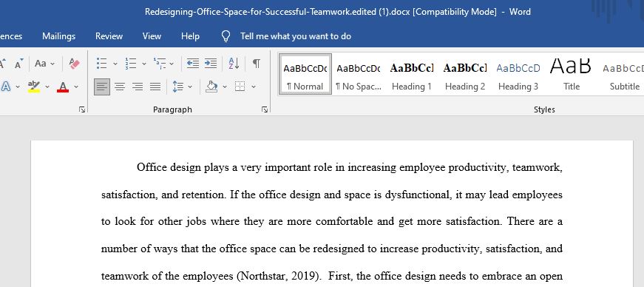Open the Review ribbon tab
Viewport: 644px width, 287px height.
click(109, 36)
